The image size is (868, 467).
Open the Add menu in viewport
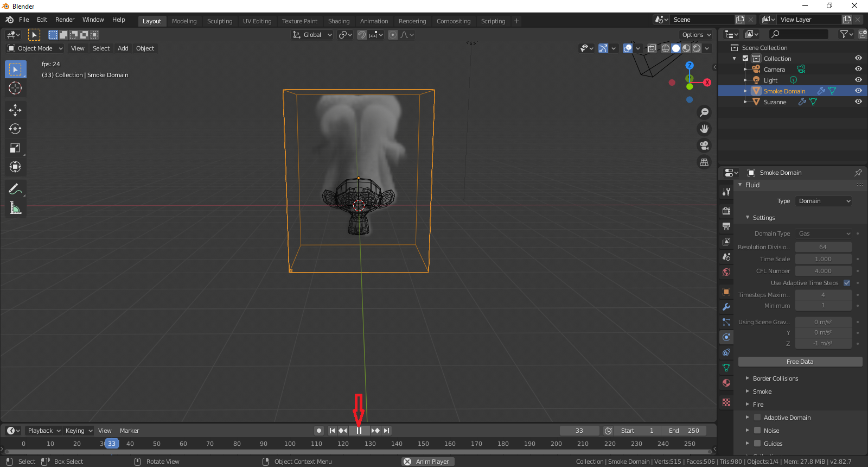click(x=123, y=48)
